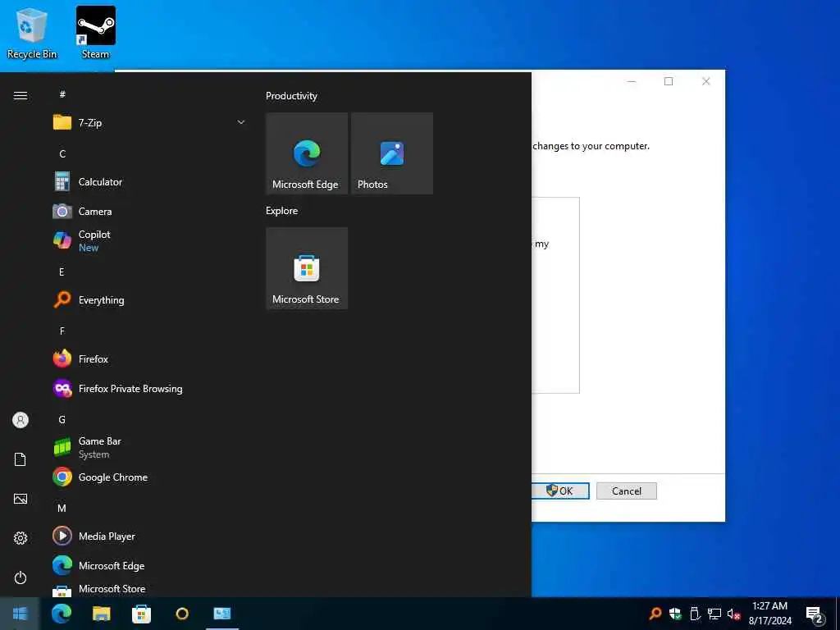840x630 pixels.
Task: Open Documents from Start sidebar
Action: 21,459
